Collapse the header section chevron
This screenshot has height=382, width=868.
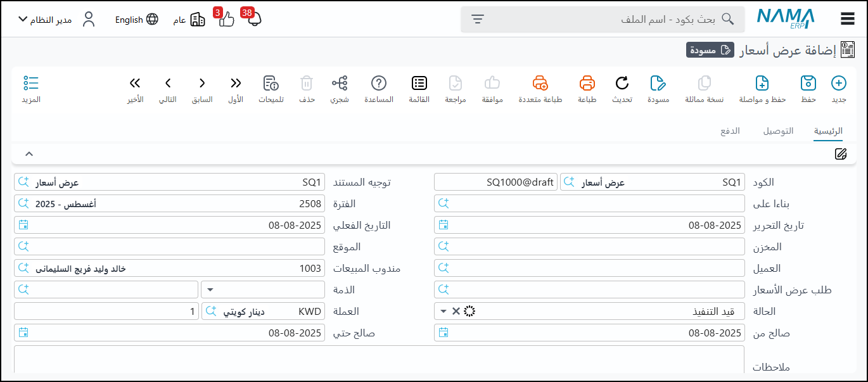29,153
